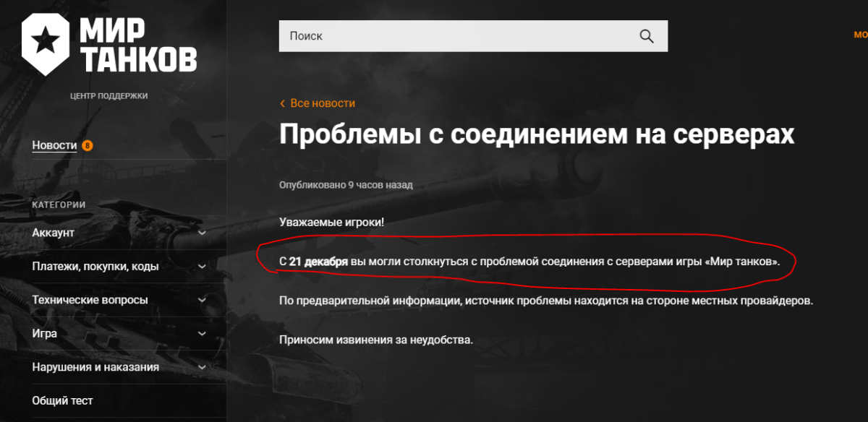The image size is (868, 422).
Task: Expand the Платежи, покупки, коды chevron
Action: point(202,267)
